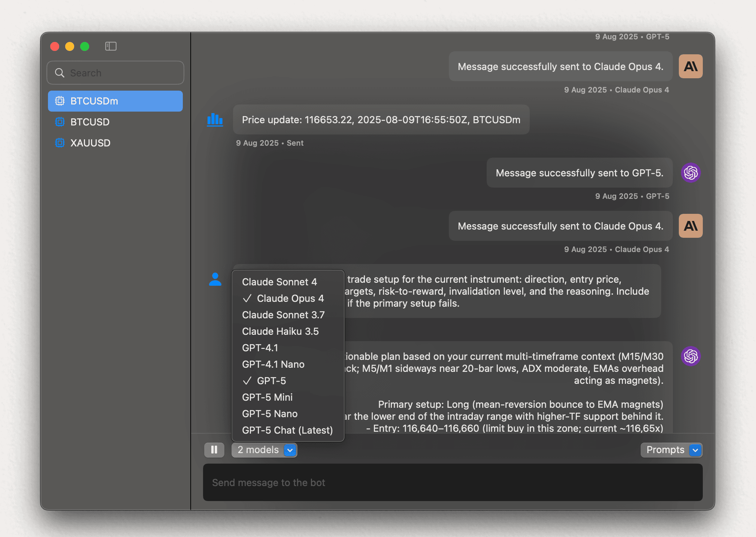
Task: Select the XAUUSD sidebar item
Action: tap(90, 143)
